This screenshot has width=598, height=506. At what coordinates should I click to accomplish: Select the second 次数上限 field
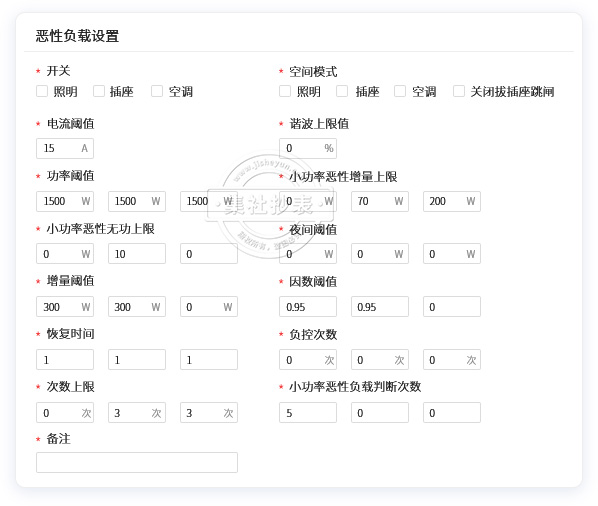coord(137,413)
